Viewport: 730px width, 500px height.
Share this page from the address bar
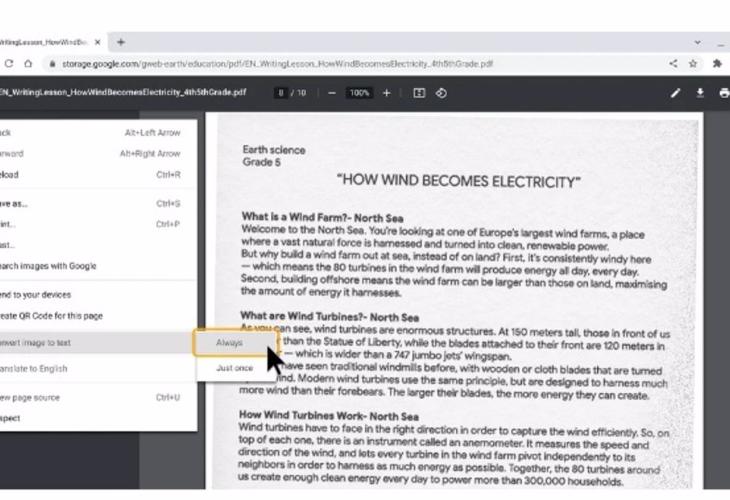(673, 63)
